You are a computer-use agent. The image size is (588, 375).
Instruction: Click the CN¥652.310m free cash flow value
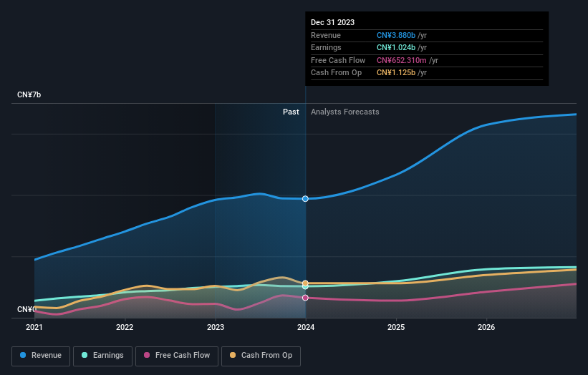[402, 60]
